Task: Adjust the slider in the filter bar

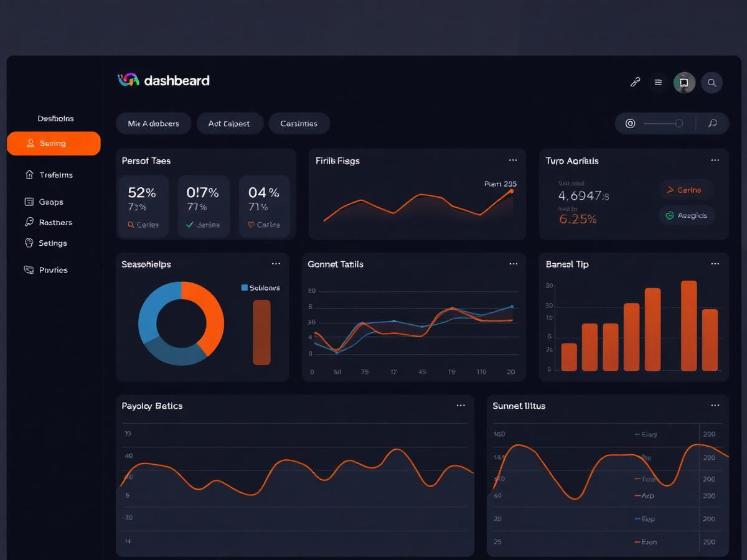Action: point(663,123)
